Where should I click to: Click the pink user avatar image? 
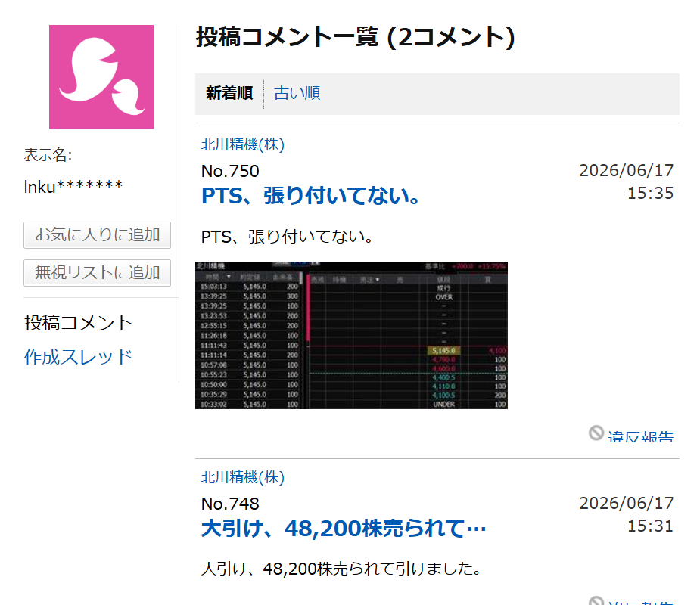101,77
